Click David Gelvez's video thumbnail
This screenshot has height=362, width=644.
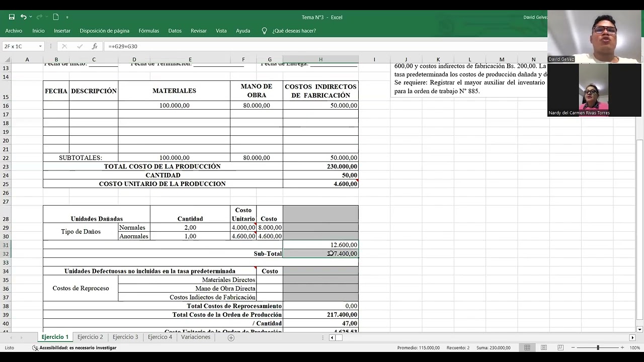coord(594,36)
